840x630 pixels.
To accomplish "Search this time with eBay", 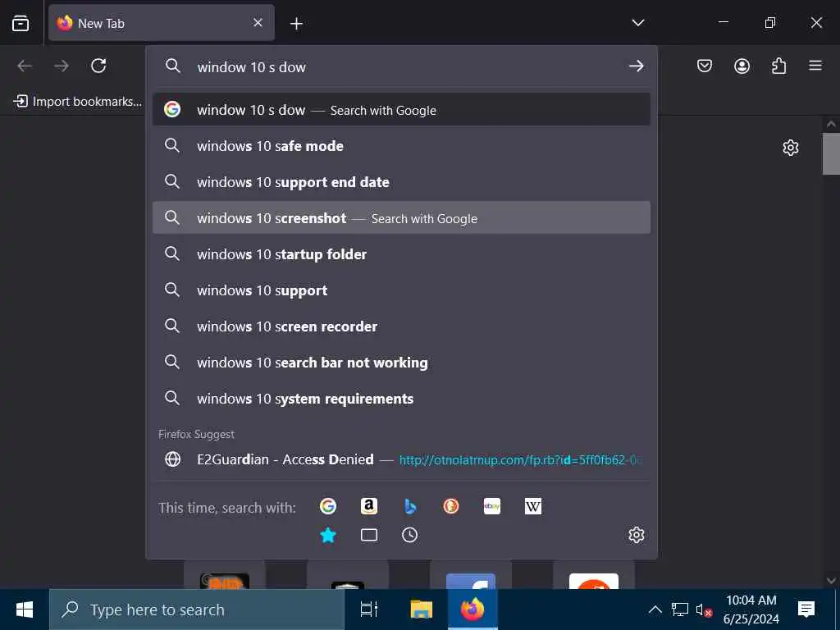I will pyautogui.click(x=492, y=506).
